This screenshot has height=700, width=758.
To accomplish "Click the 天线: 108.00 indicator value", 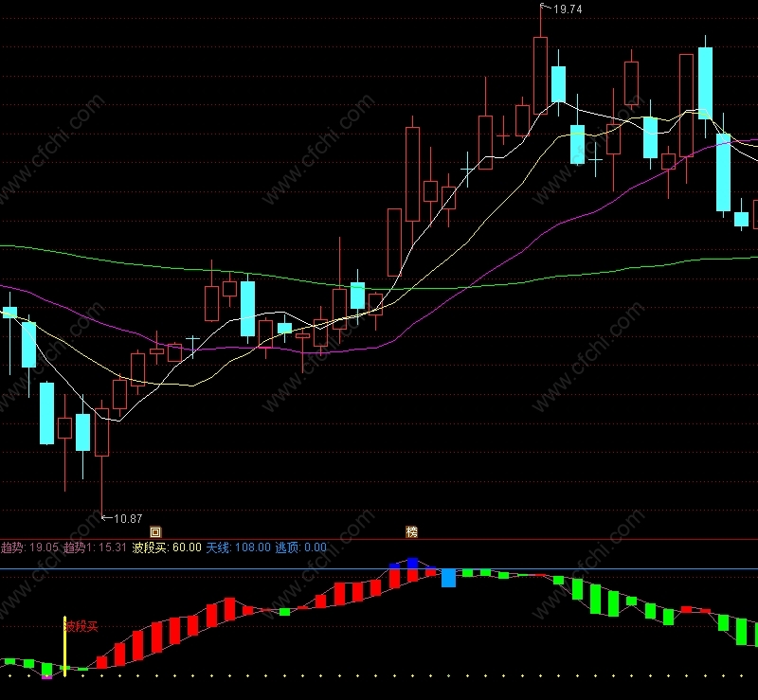I will pyautogui.click(x=239, y=547).
